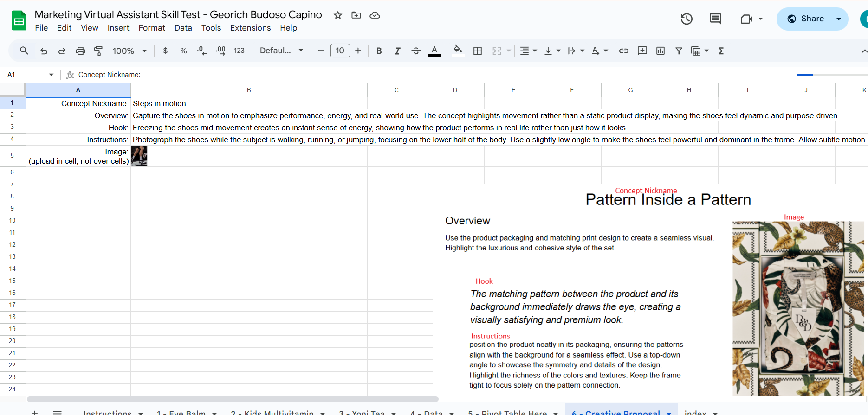Viewport: 868px width, 415px height.
Task: Open the Share options dropdown arrow
Action: pyautogui.click(x=838, y=19)
